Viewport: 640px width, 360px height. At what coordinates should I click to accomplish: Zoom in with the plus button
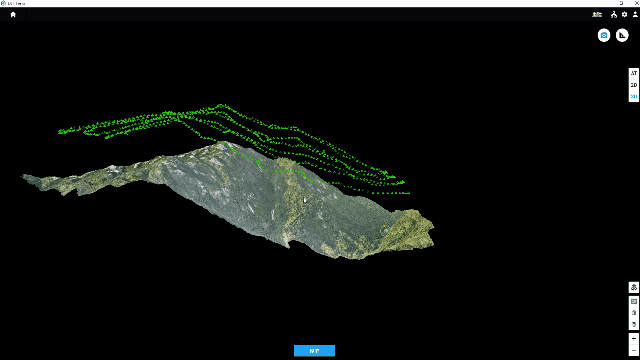[633, 339]
